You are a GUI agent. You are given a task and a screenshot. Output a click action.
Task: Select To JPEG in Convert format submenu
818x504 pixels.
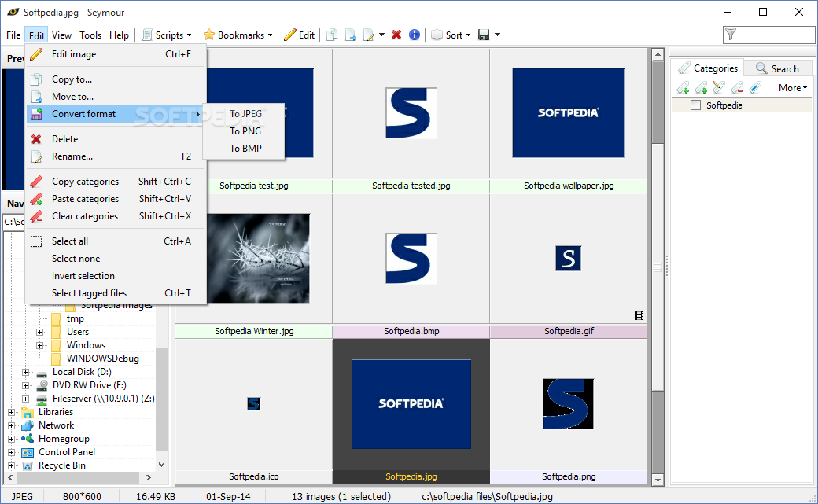pyautogui.click(x=244, y=114)
